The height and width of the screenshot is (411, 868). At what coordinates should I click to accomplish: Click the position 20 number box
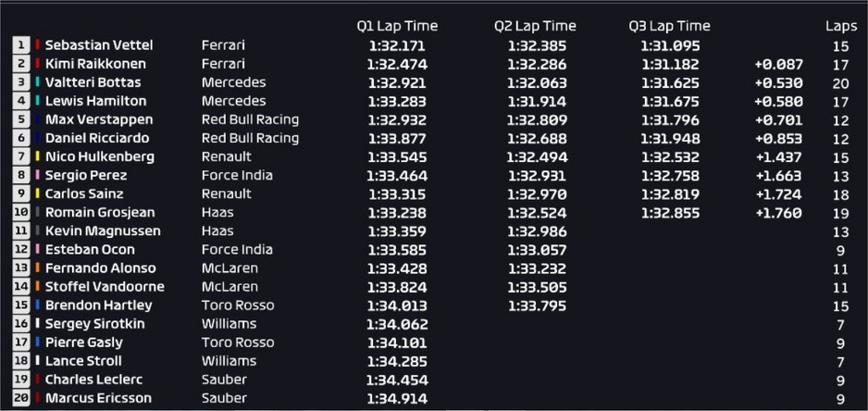coord(21,398)
